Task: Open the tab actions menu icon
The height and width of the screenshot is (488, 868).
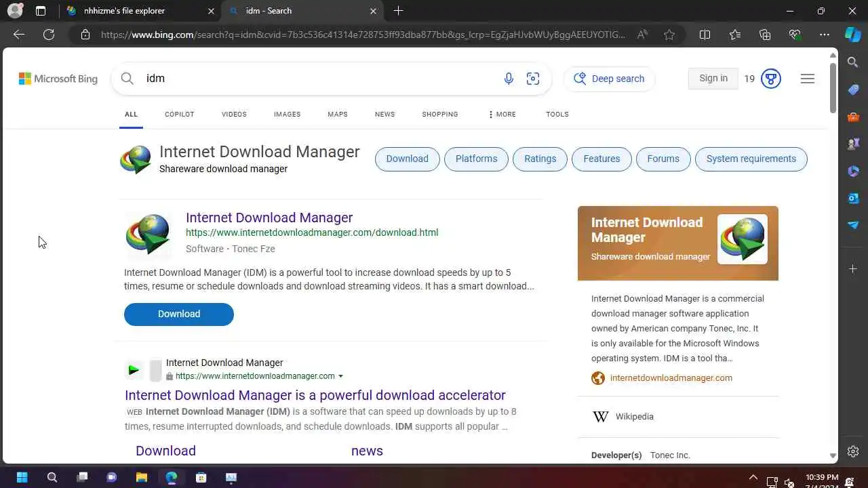Action: click(x=41, y=11)
